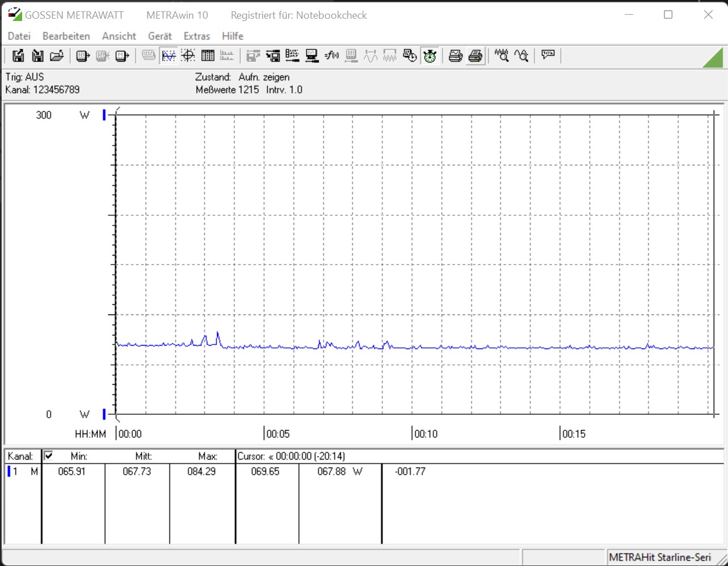Click the Mitt value 067.73
This screenshot has height=566, width=728.
pos(137,471)
